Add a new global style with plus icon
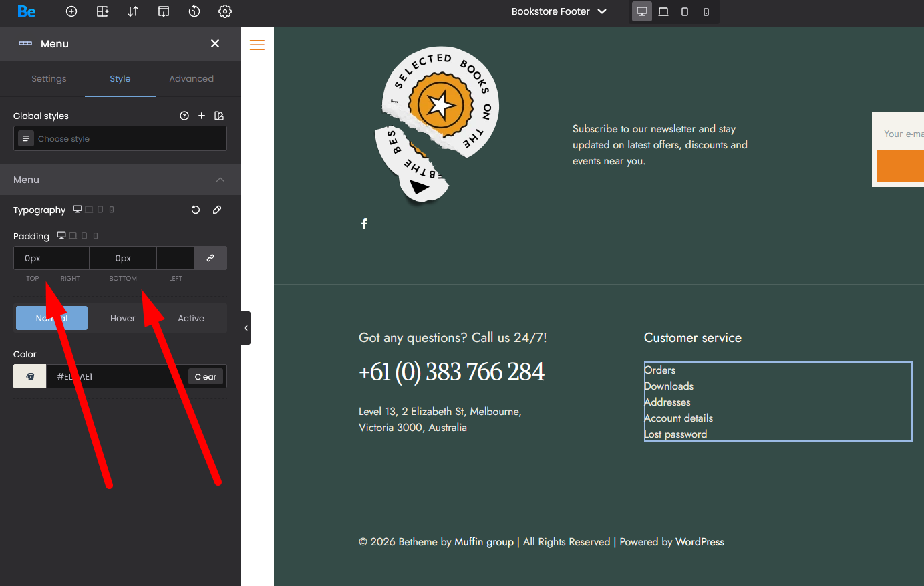This screenshot has height=586, width=924. point(202,116)
